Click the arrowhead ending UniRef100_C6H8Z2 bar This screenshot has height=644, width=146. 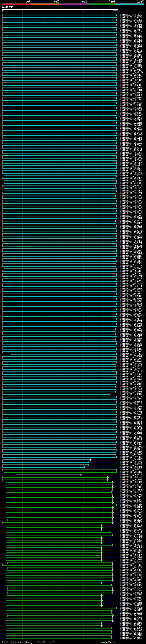point(81,474)
